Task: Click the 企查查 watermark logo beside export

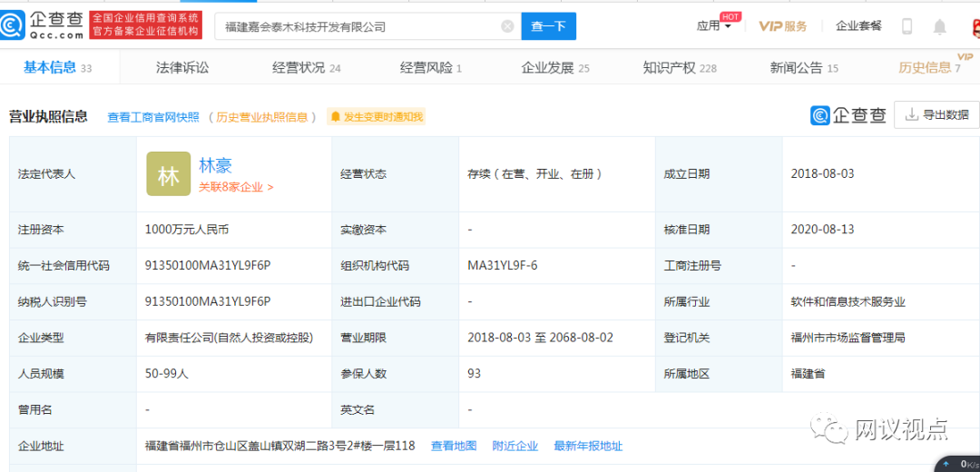Action: [x=848, y=115]
